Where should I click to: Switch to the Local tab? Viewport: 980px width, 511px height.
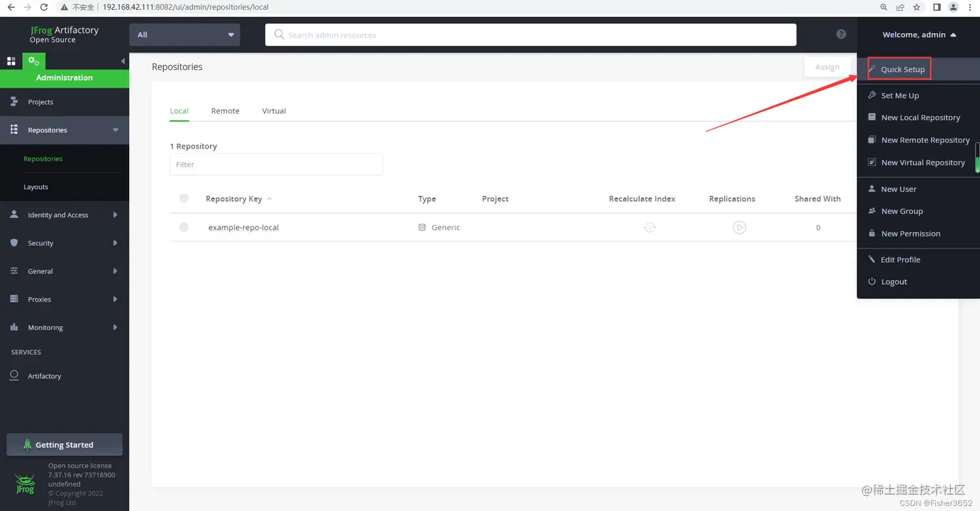pyautogui.click(x=179, y=111)
